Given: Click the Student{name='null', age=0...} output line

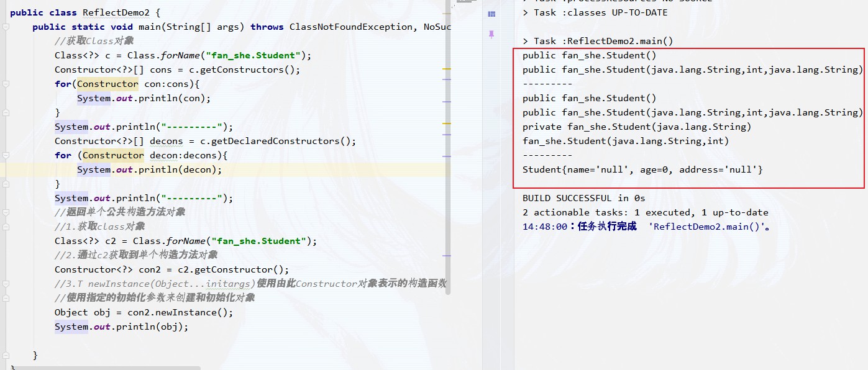Looking at the screenshot, I should (x=642, y=169).
